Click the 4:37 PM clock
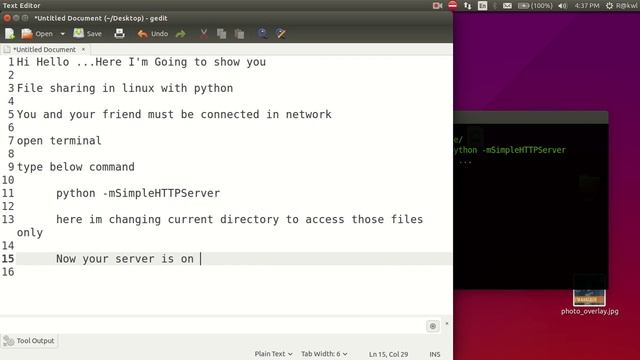 point(587,6)
